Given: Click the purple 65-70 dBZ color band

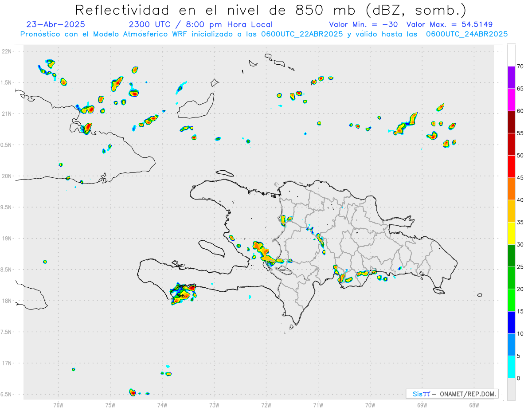Looking at the screenshot, I should point(512,78).
